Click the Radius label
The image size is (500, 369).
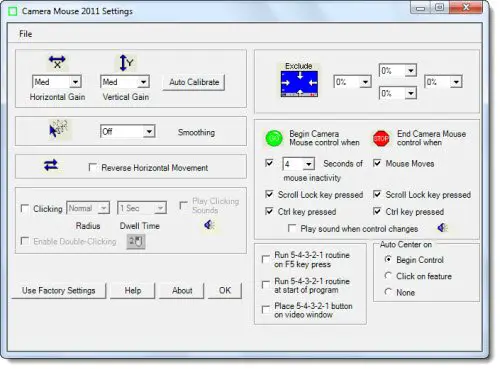click(x=88, y=226)
